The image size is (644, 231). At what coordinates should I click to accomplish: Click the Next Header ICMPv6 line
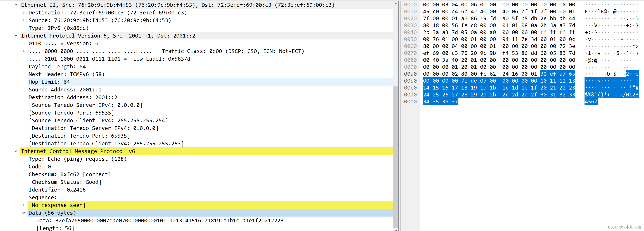[x=66, y=74]
